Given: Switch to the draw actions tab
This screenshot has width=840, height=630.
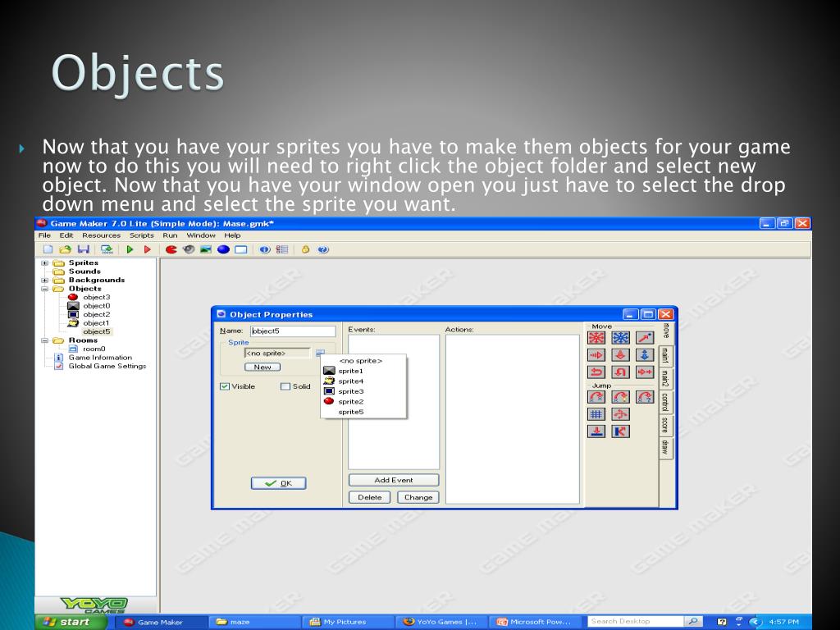Looking at the screenshot, I should pyautogui.click(x=664, y=447).
